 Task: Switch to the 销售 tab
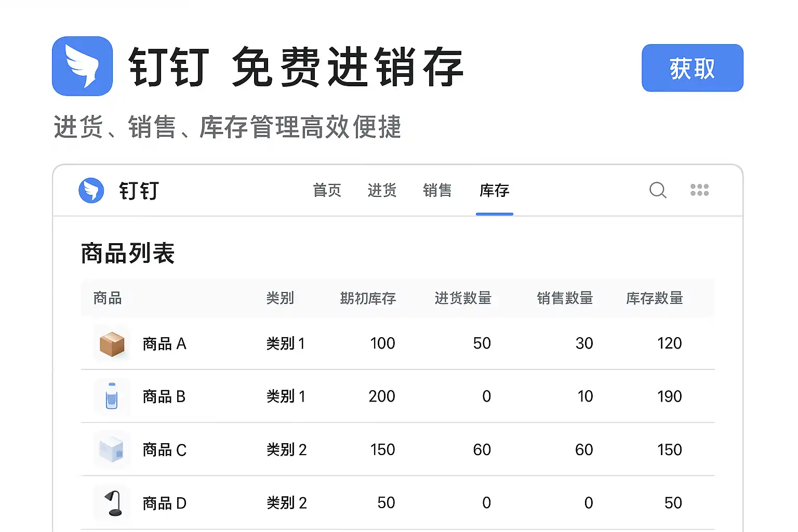point(437,190)
